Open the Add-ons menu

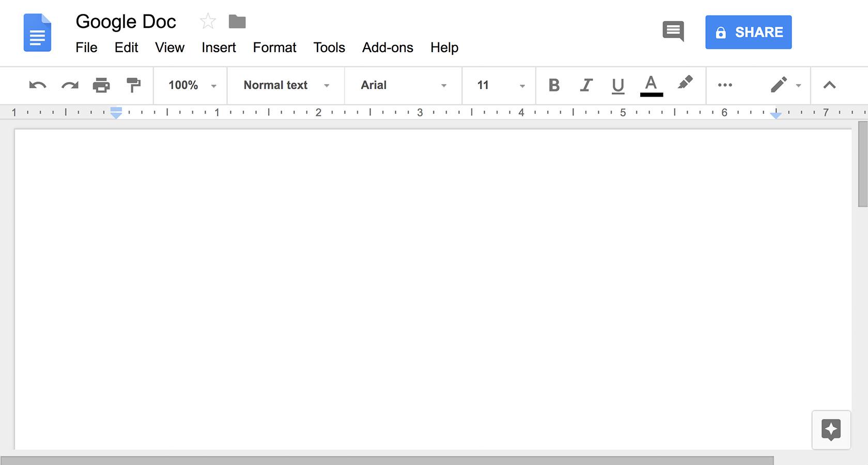(388, 48)
